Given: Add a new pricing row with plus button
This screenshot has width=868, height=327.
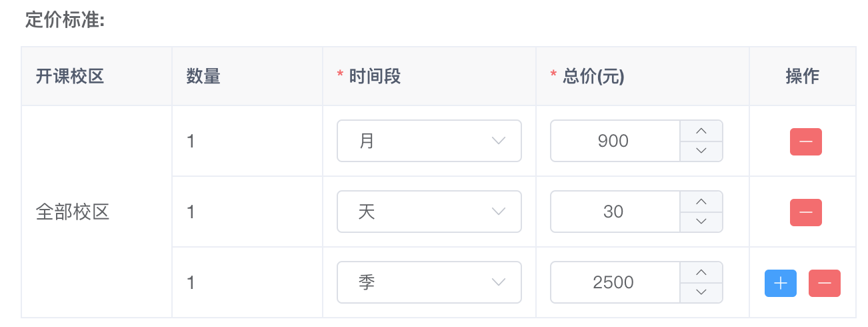Looking at the screenshot, I should click(780, 283).
